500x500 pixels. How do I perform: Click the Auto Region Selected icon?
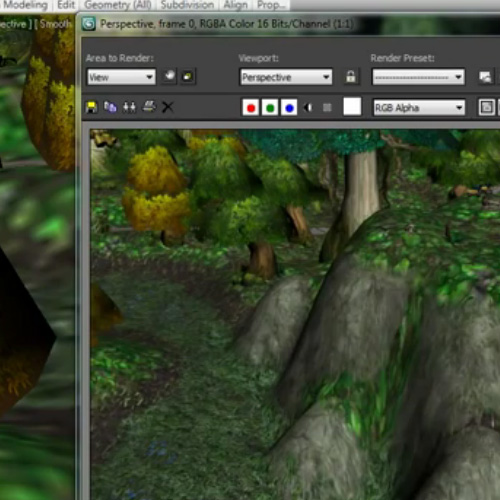(188, 77)
